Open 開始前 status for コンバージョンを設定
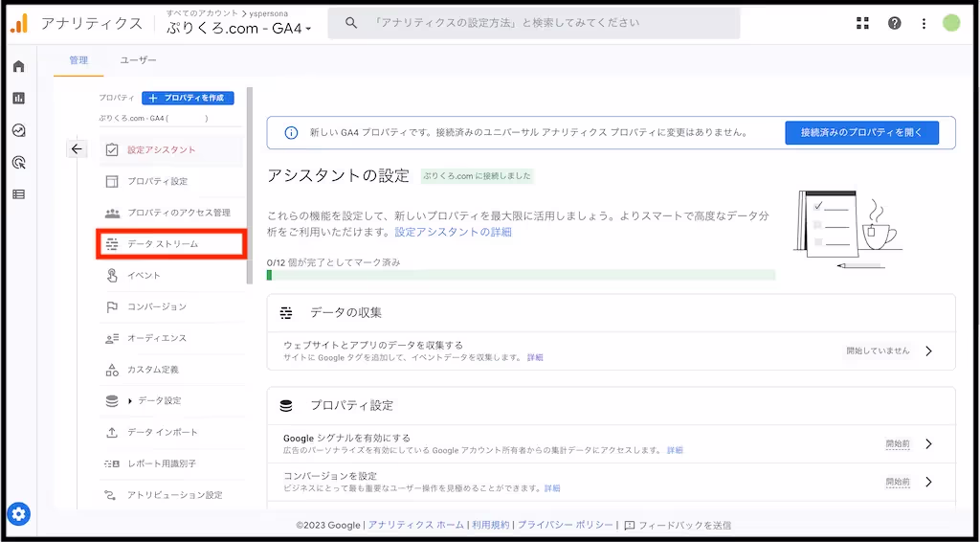 coord(898,482)
